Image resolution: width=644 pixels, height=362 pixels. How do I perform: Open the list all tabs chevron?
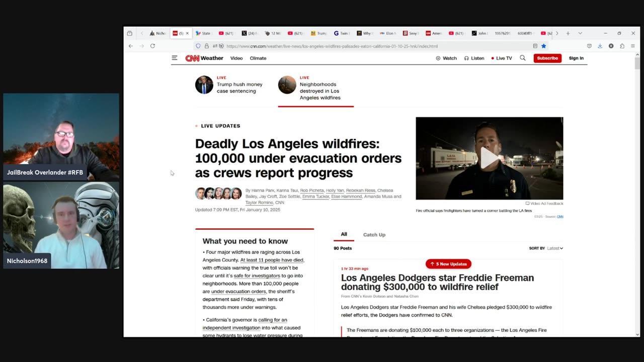coord(580,33)
